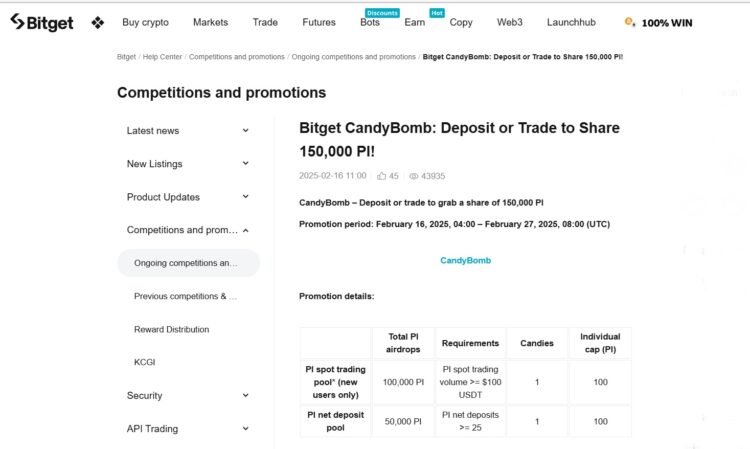Expand the Security section chevron
The width and height of the screenshot is (750, 449).
[245, 395]
